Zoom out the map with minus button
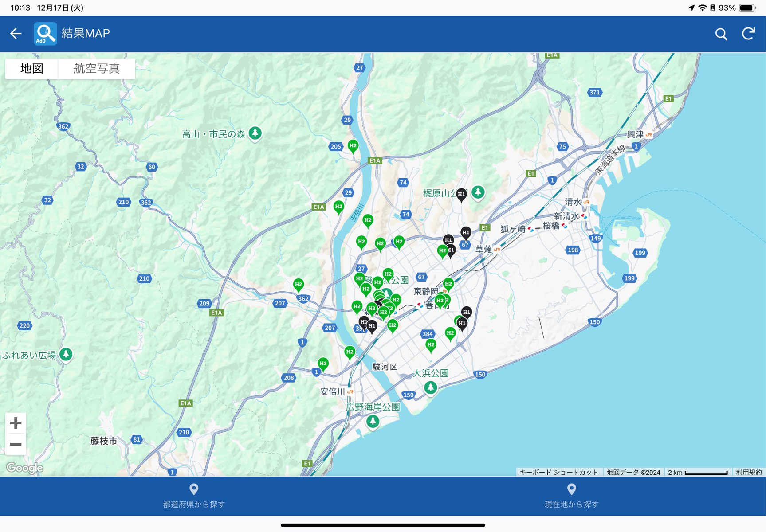The height and width of the screenshot is (532, 766). [x=16, y=444]
